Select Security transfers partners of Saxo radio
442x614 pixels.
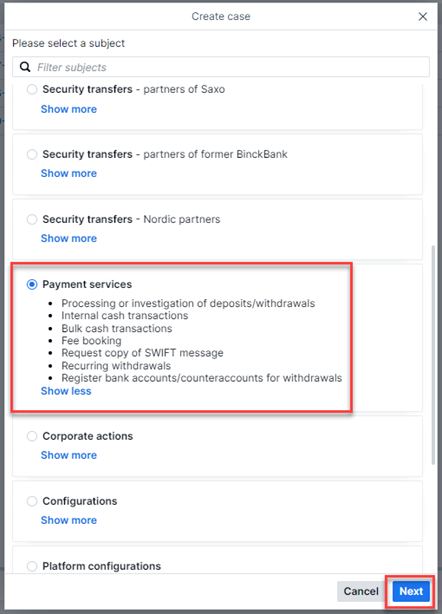32,89
